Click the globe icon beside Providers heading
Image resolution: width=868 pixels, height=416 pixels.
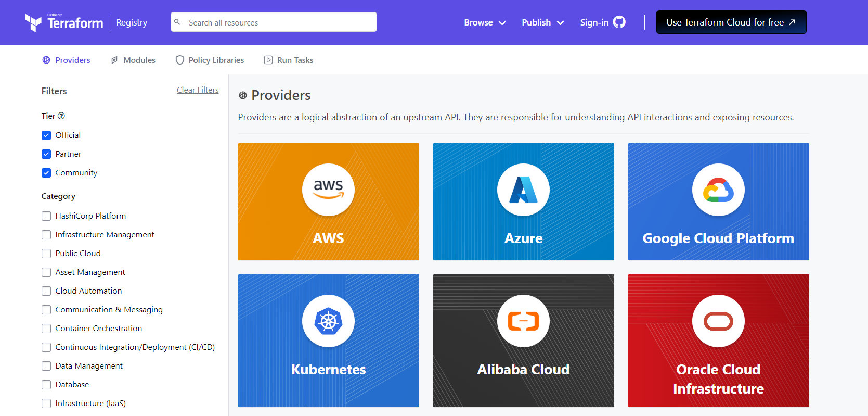[x=243, y=95]
